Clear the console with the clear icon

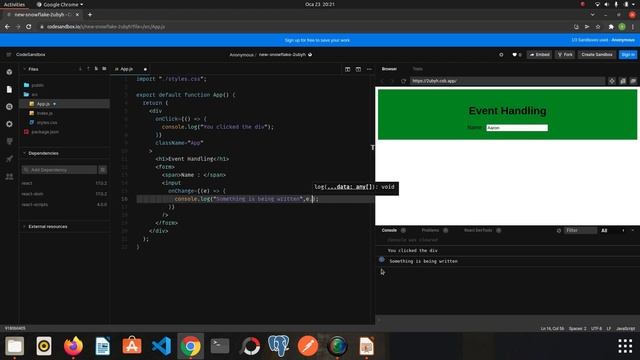point(558,231)
